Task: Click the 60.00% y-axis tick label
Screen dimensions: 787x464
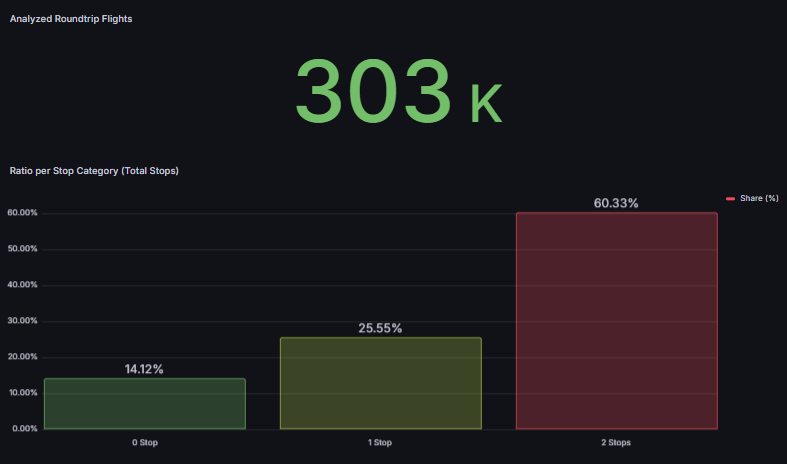Action: coord(22,213)
